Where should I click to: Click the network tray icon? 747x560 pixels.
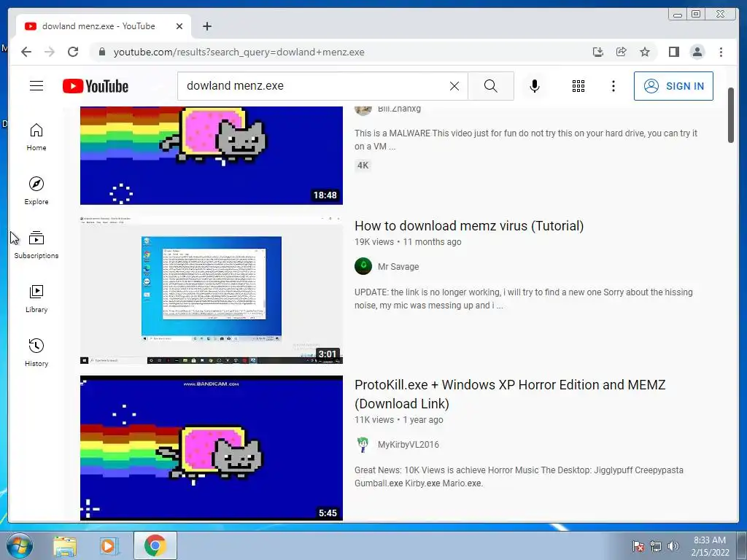[656, 546]
